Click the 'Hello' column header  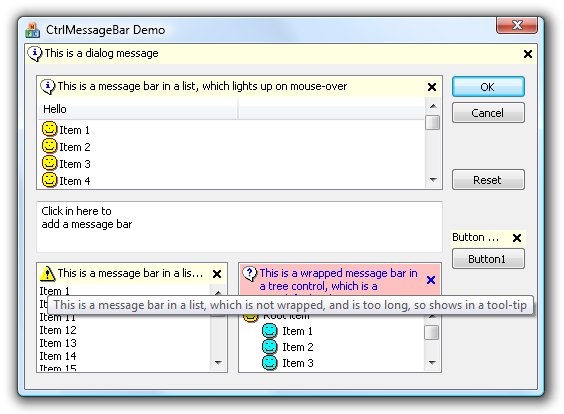(x=138, y=109)
